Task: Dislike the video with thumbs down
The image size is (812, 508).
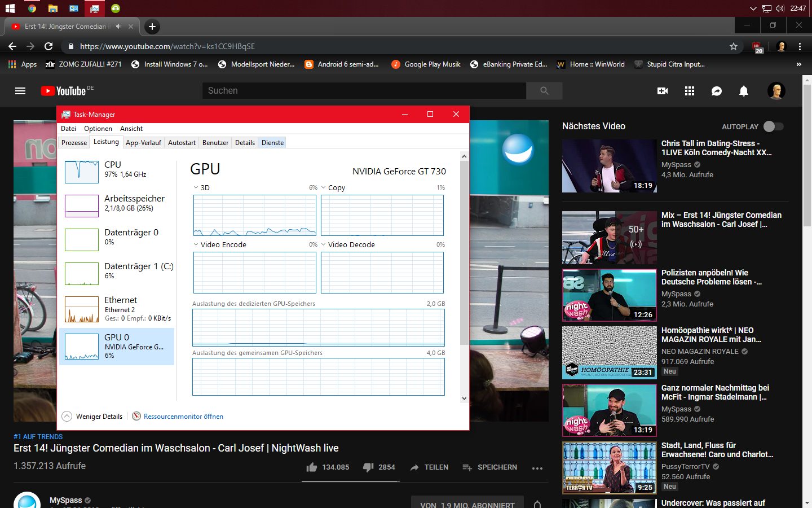Action: pos(368,467)
